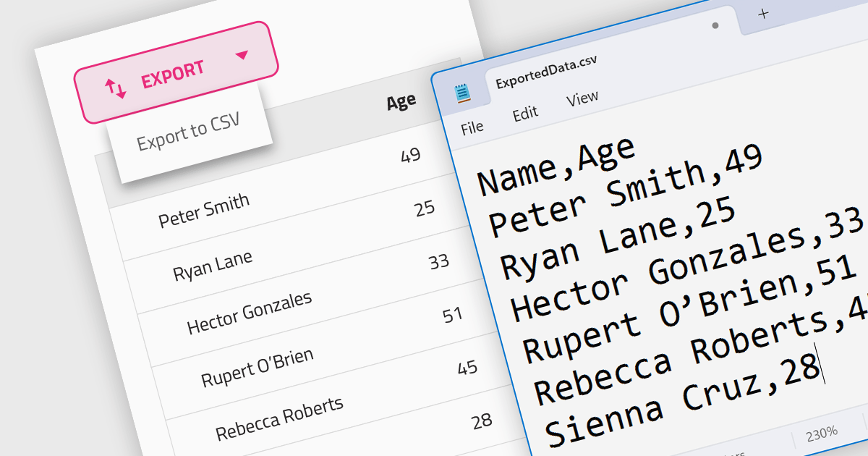Screen dimensions: 868x456
Task: Expand the Export dropdown caret
Action: pos(242,55)
